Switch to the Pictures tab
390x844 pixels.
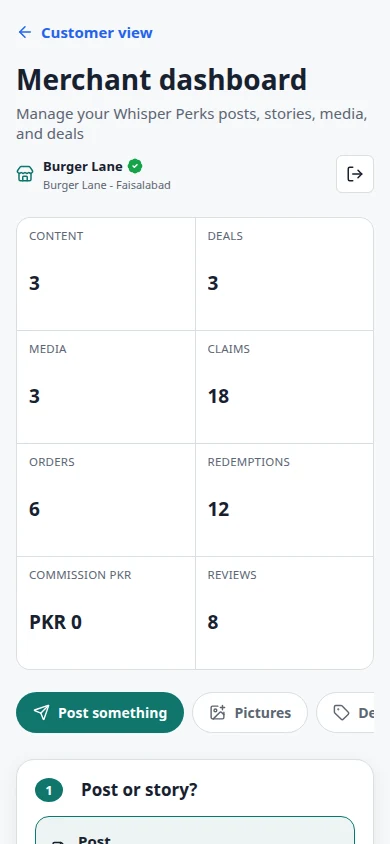click(x=250, y=713)
